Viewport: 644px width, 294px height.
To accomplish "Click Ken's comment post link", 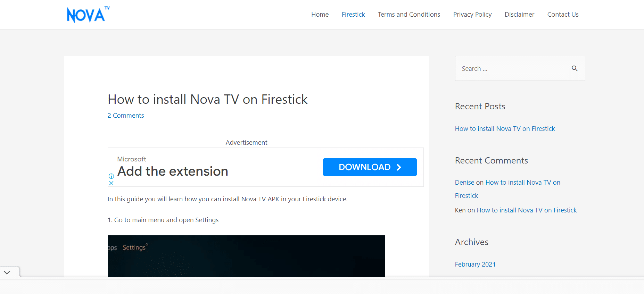I will (527, 210).
